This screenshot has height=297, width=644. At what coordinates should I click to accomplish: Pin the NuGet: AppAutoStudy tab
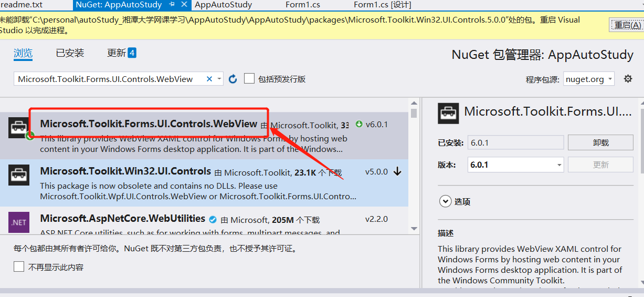pos(172,5)
